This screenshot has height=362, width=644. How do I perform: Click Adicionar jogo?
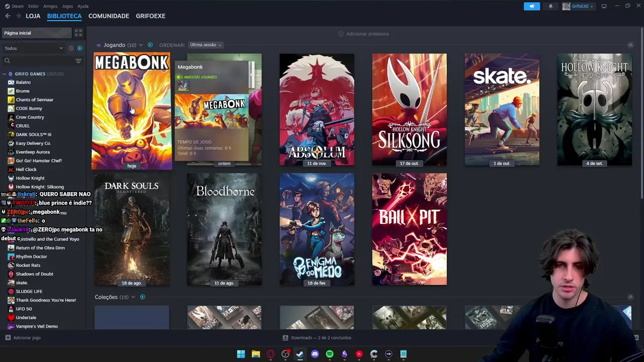23,338
